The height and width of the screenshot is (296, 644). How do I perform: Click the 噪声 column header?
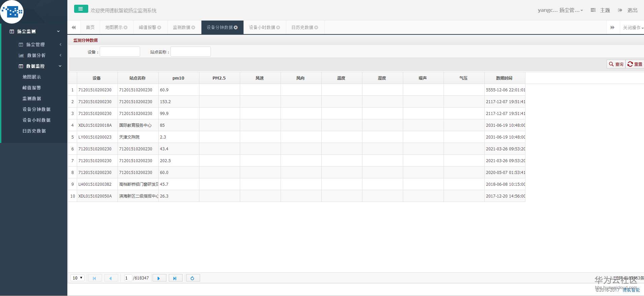pyautogui.click(x=423, y=78)
